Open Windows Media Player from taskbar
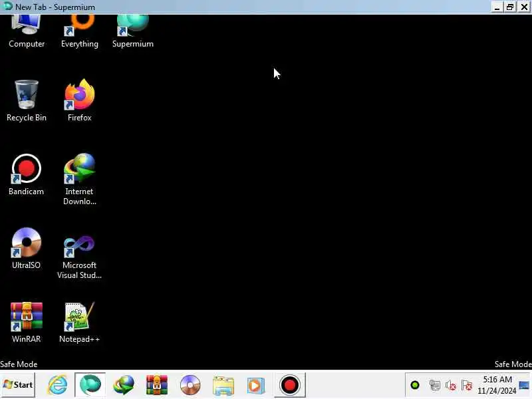Viewport: 532px width, 399px height. coord(256,386)
